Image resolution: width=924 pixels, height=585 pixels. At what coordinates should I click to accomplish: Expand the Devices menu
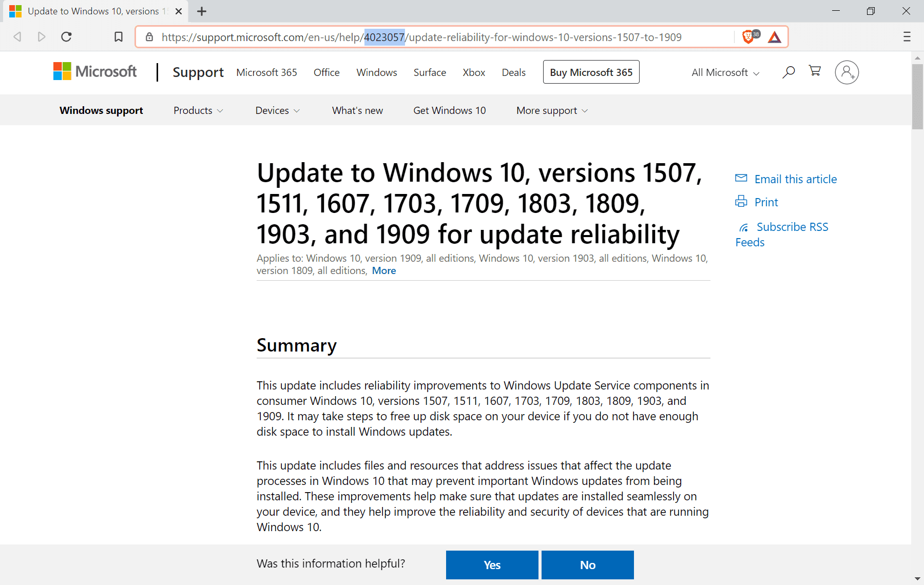coord(278,110)
